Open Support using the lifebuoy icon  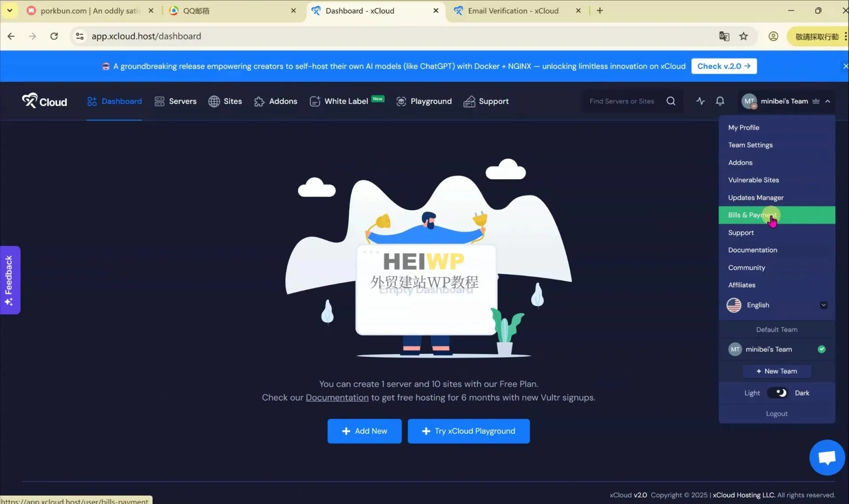coord(469,101)
